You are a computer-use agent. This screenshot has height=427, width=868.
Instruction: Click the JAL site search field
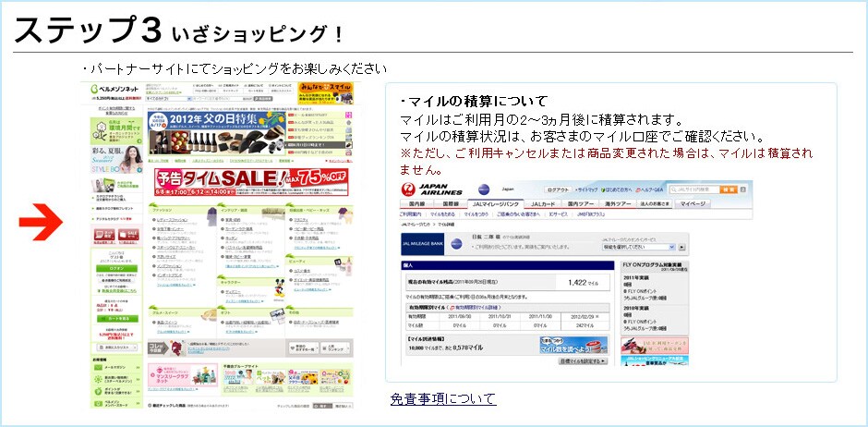click(693, 189)
